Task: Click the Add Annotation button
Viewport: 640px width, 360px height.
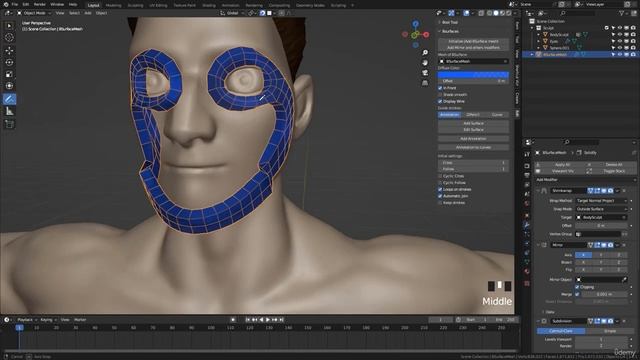Action: [x=473, y=139]
